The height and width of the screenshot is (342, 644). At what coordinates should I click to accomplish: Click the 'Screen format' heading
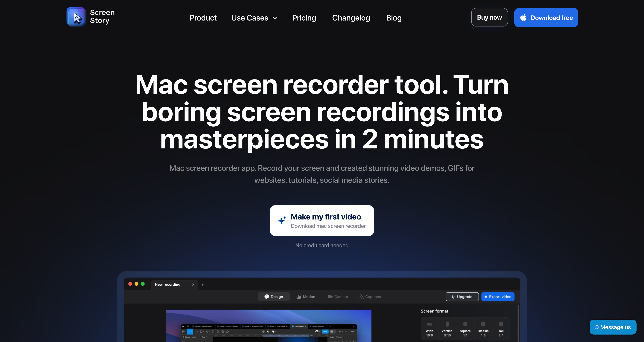434,311
